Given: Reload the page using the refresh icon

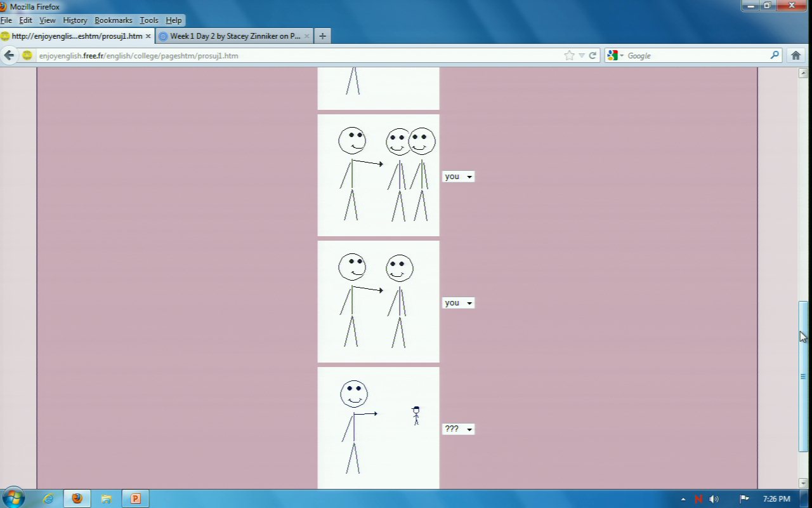Looking at the screenshot, I should click(593, 55).
